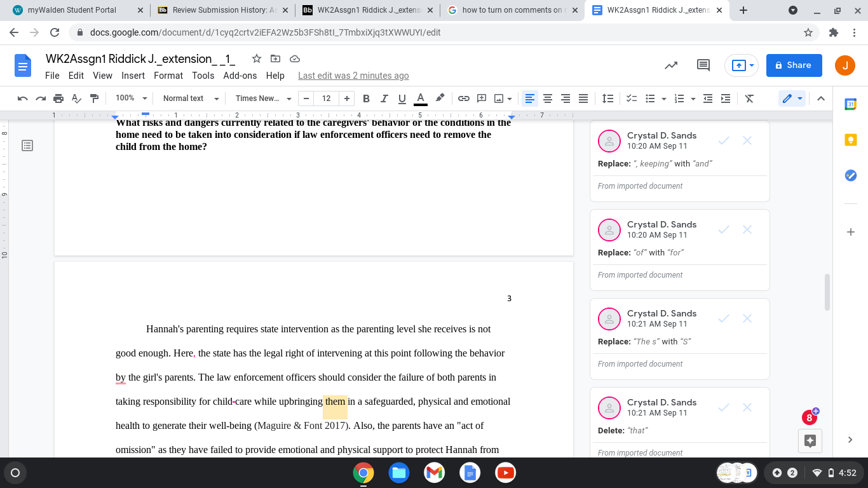Click the Explore button
868x488 pixels.
click(x=810, y=440)
